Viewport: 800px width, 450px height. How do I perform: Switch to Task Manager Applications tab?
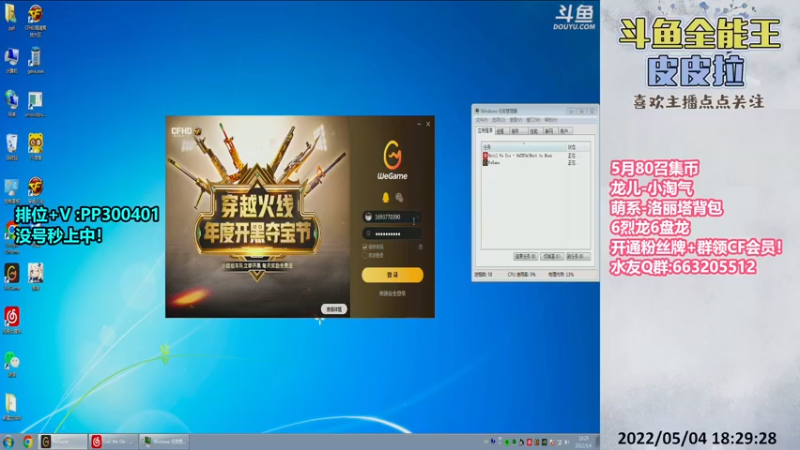(485, 131)
